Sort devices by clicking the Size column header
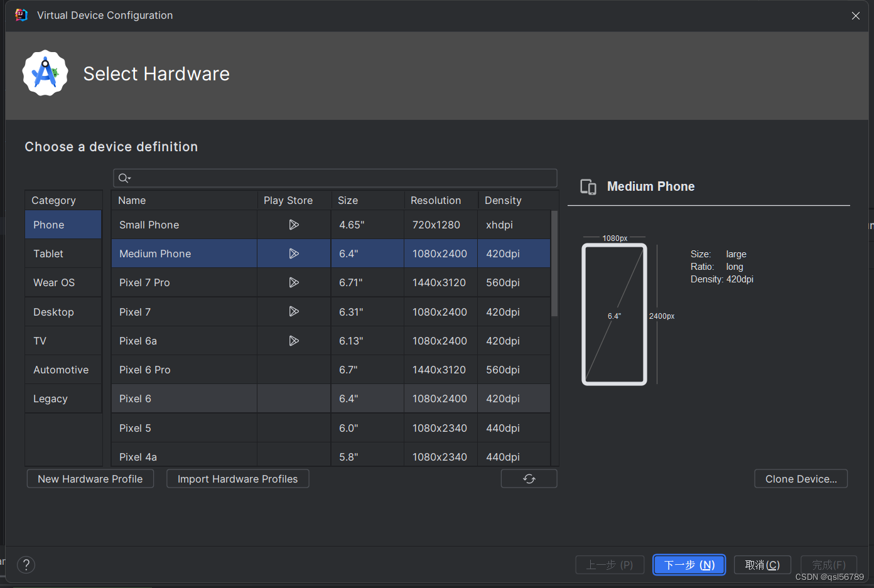The image size is (874, 588). (x=348, y=200)
